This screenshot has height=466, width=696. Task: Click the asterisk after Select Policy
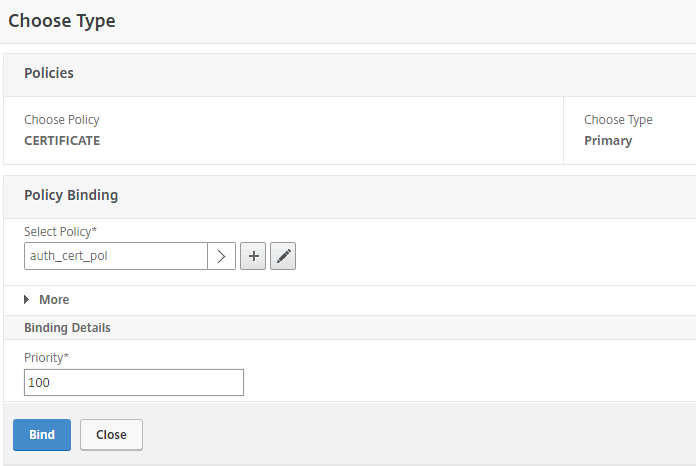pos(94,230)
